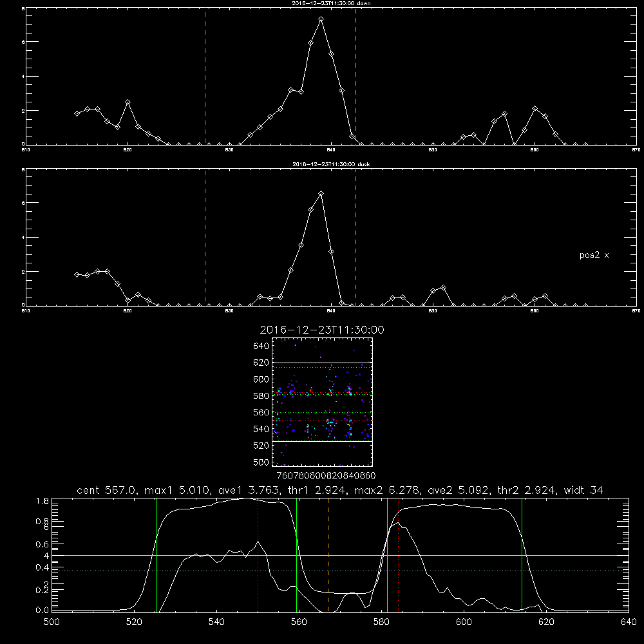Click the diamond peak near 820 in dawn plot
Screen dimensions: 644x644
tap(128, 102)
